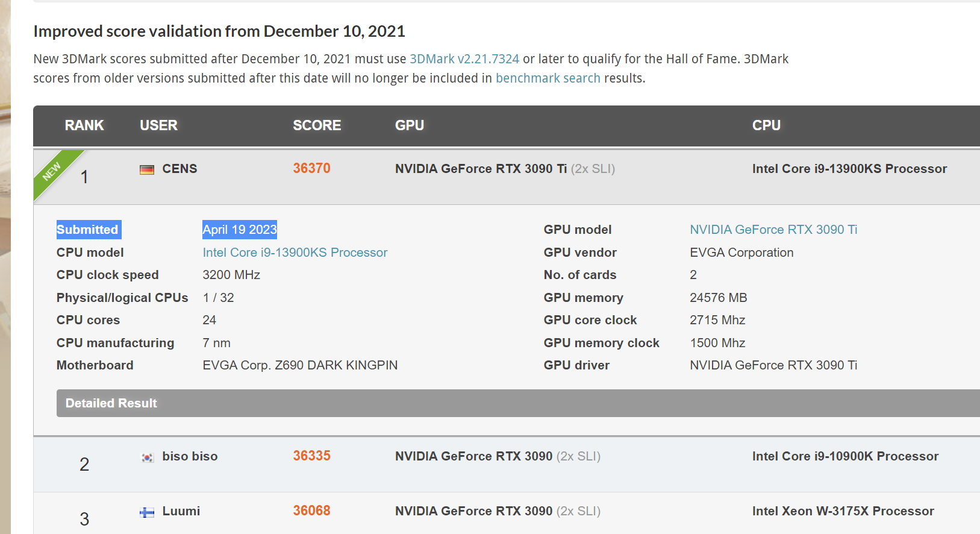The width and height of the screenshot is (980, 534).
Task: Open the Intel Core i9-13900KS Processor link
Action: point(295,252)
